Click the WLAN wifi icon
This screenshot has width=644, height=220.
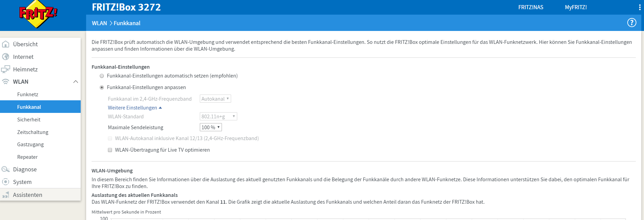coord(5,82)
